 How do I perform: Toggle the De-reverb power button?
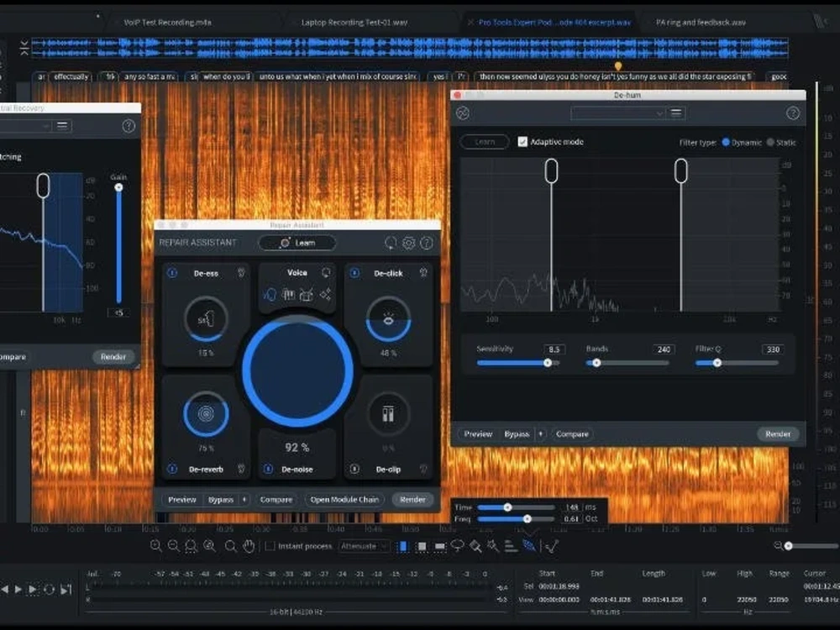click(x=172, y=469)
